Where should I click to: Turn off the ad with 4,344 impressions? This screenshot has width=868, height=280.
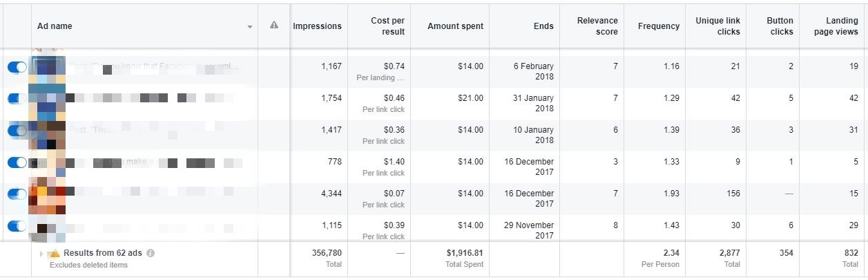tap(17, 194)
